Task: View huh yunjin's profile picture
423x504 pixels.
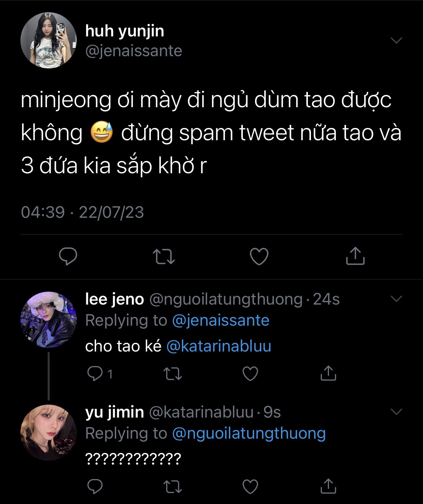Action: pos(48,40)
